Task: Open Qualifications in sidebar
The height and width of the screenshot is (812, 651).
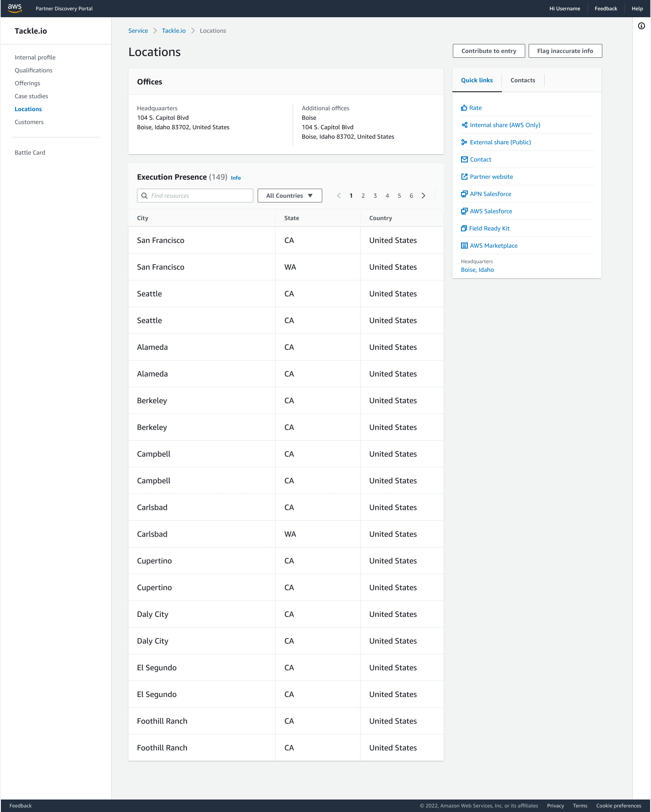Action: pyautogui.click(x=34, y=70)
